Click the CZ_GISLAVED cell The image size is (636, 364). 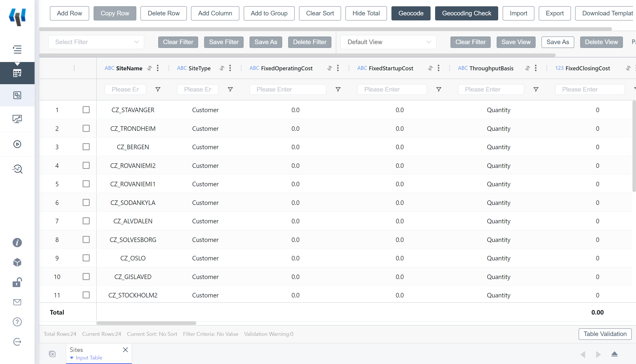pos(133,277)
